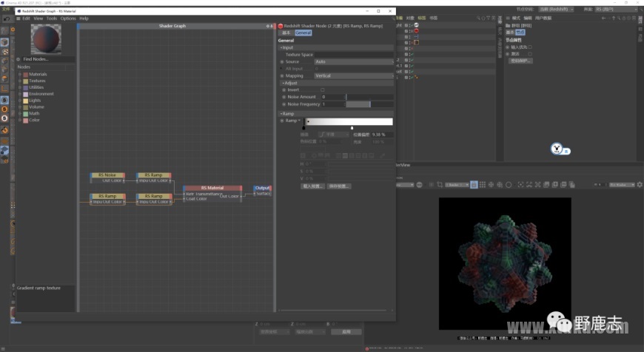This screenshot has width=644, height=352.
Task: Toggle the Mapping animation dot
Action: coord(282,76)
